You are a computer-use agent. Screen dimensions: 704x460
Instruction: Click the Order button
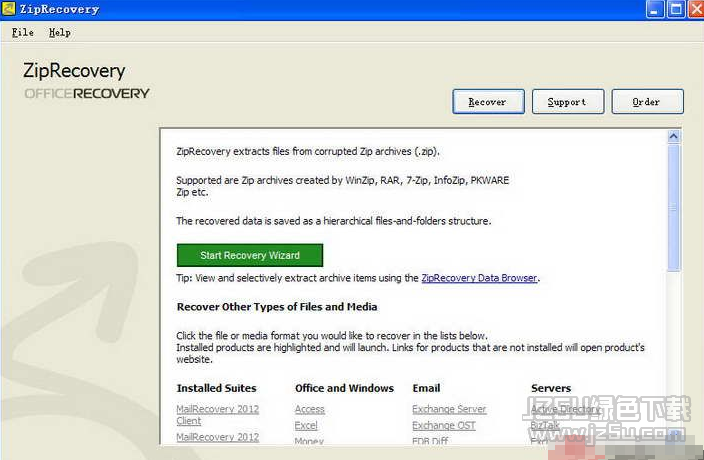[647, 101]
